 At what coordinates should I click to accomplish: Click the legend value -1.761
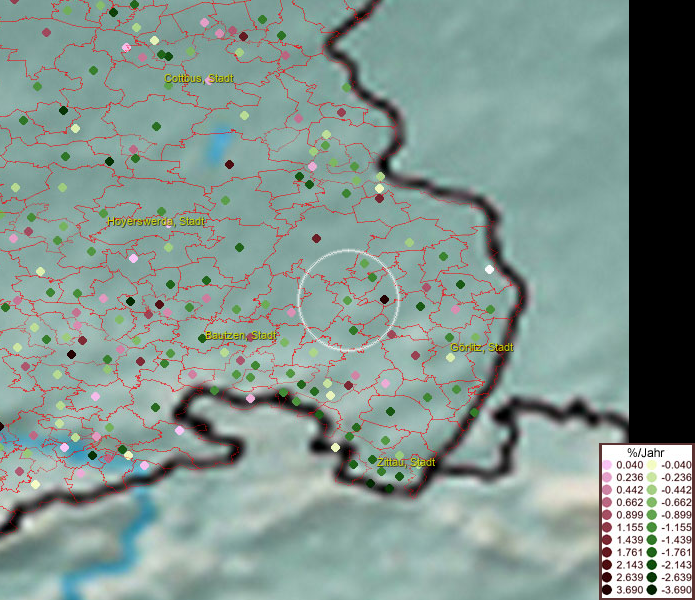point(676,553)
